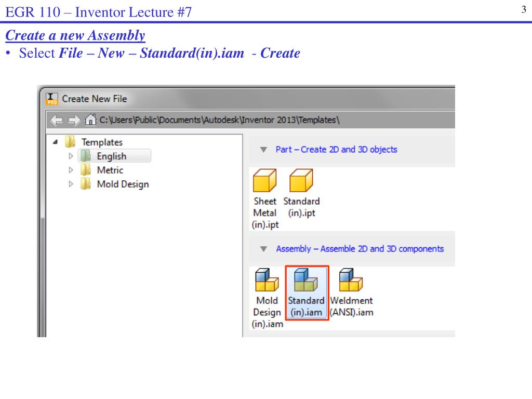
Task: Click the Inventor PRO icon in title bar
Action: (x=52, y=99)
